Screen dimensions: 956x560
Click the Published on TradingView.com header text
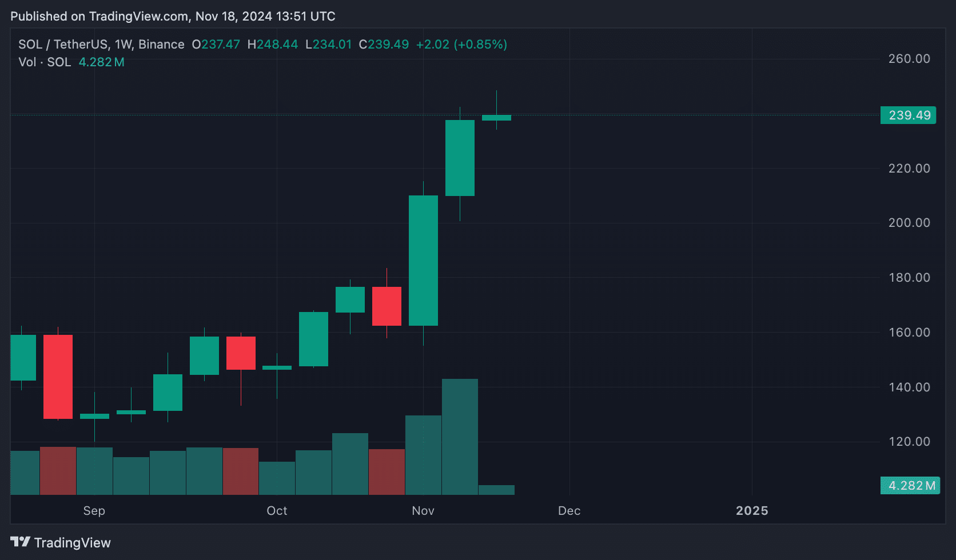point(173,16)
